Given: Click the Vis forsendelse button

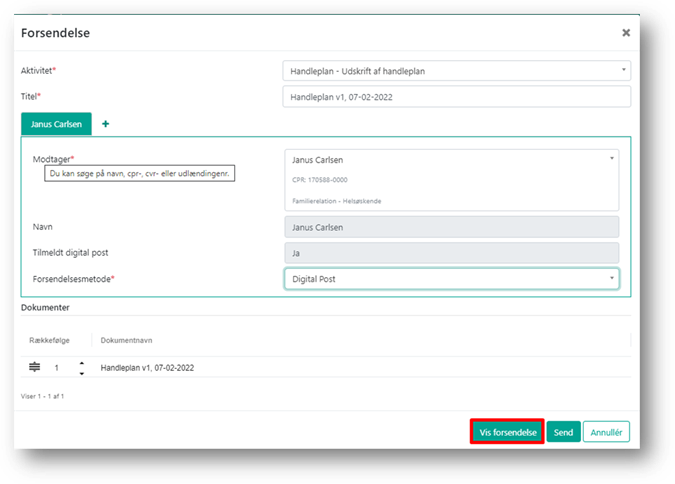Looking at the screenshot, I should [506, 432].
